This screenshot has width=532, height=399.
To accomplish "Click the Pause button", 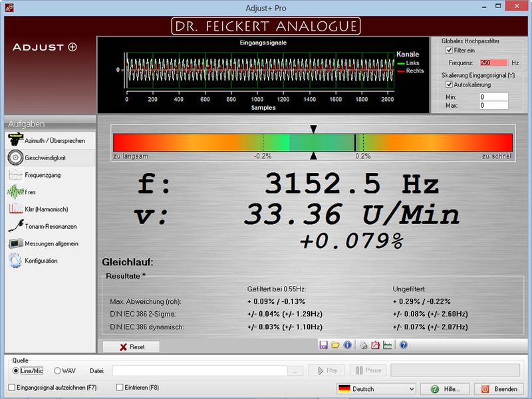I will click(x=369, y=370).
